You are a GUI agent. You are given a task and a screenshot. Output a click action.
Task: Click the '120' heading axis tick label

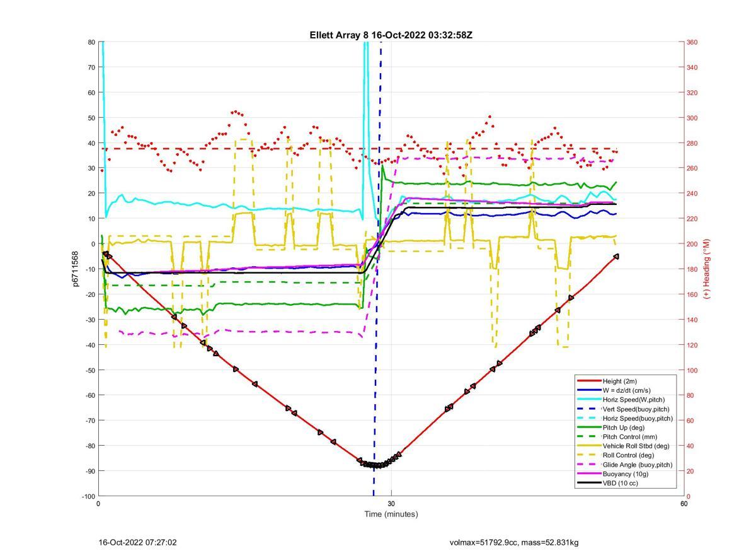click(x=692, y=345)
